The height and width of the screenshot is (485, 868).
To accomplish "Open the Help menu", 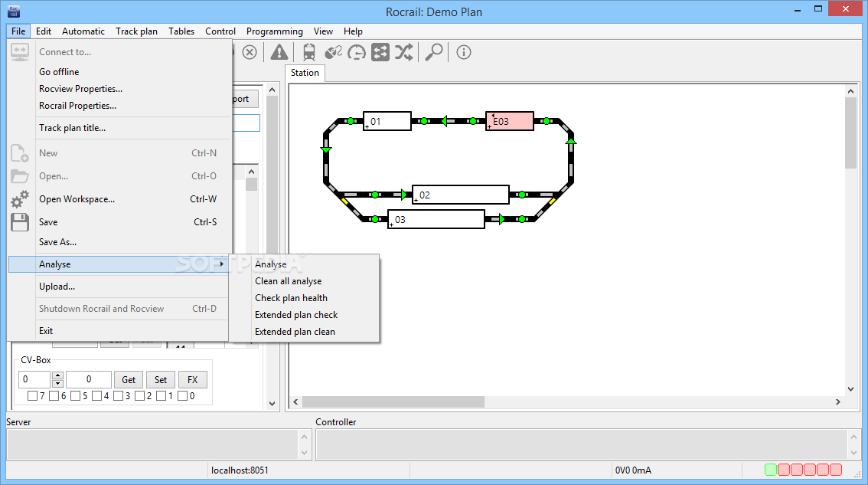I will [x=353, y=31].
